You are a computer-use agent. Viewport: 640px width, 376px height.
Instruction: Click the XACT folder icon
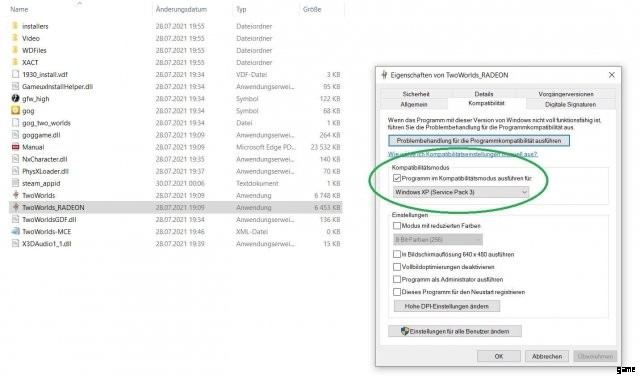(15, 62)
